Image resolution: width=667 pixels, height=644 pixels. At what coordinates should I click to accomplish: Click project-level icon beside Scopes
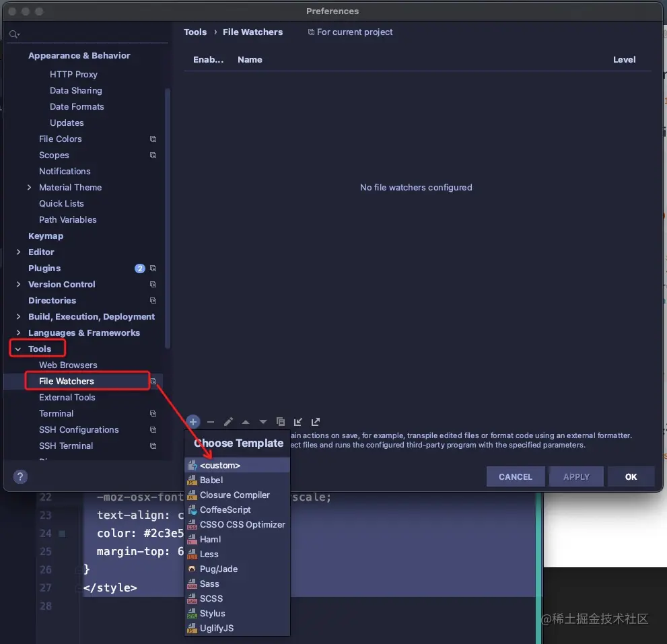pos(153,155)
